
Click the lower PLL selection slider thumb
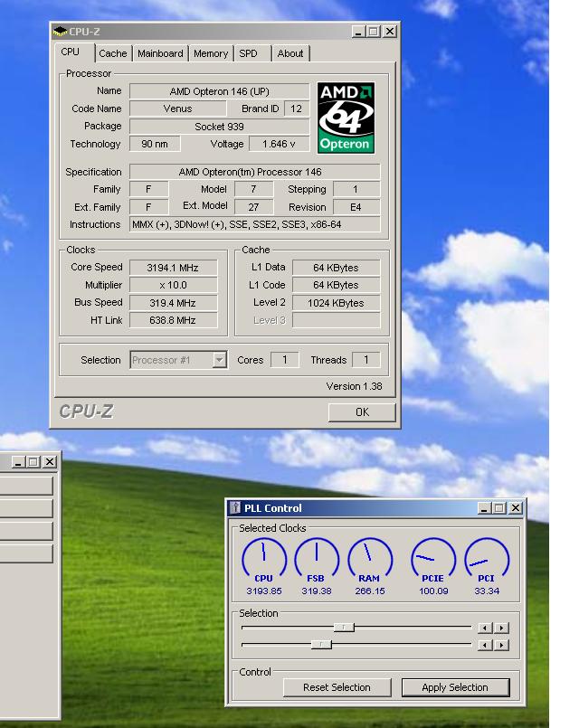click(x=321, y=645)
